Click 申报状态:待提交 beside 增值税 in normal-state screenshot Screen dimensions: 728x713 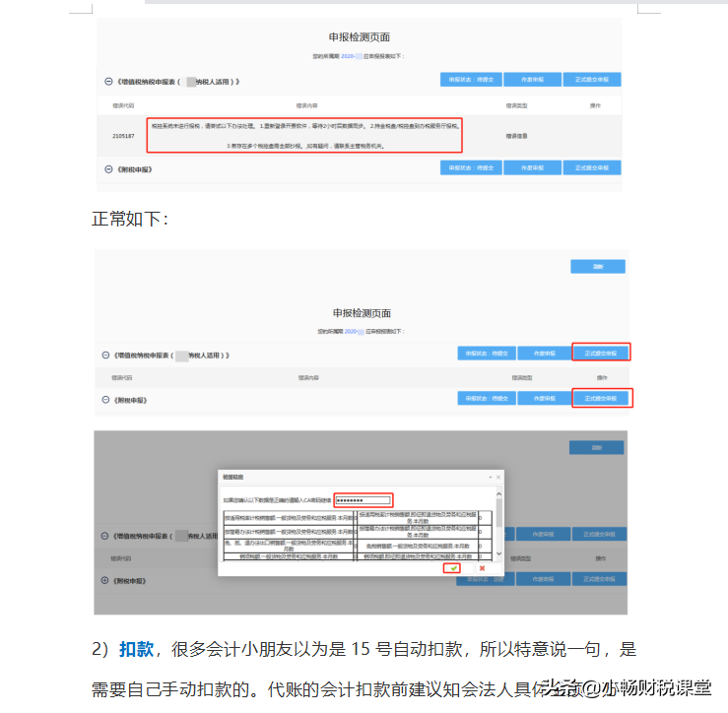click(487, 354)
